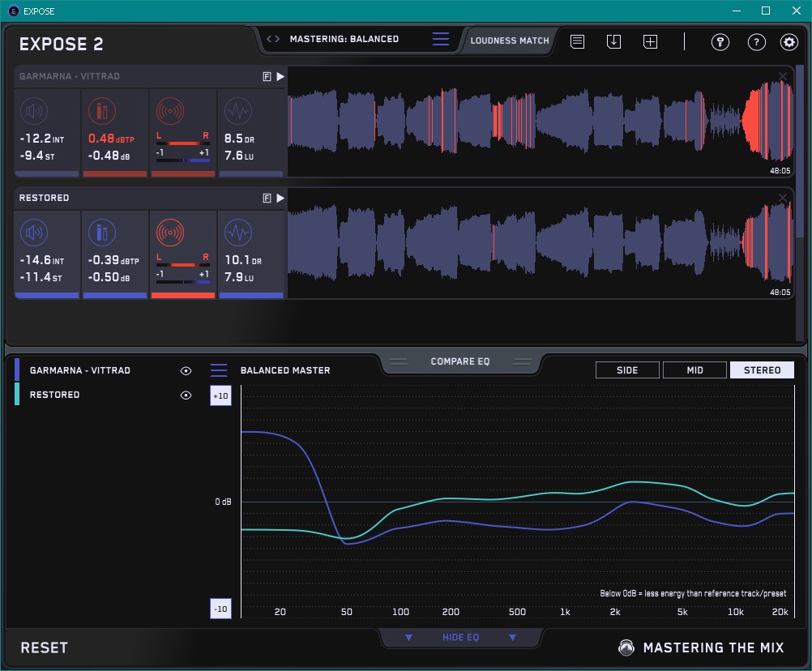
Task: Click the peak level icon on Garmarna track
Action: point(102,111)
